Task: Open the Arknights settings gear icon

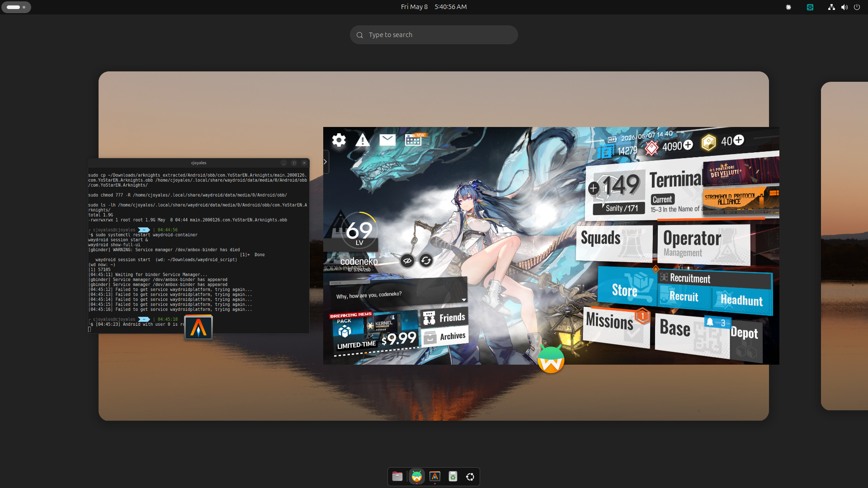Action: 339,140
